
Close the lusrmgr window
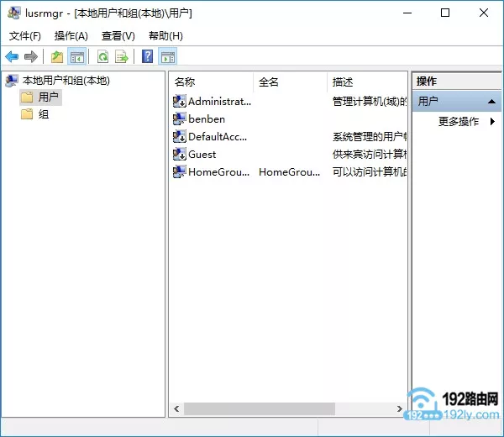pyautogui.click(x=484, y=13)
